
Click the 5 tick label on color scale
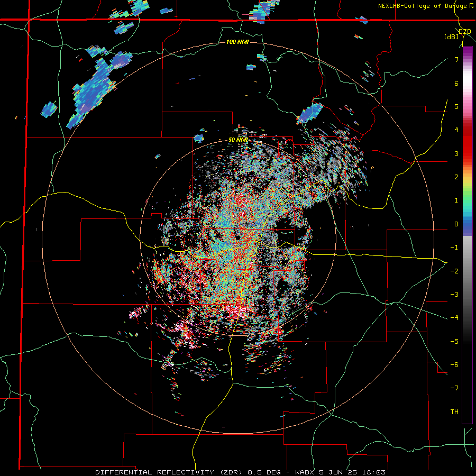click(x=456, y=106)
